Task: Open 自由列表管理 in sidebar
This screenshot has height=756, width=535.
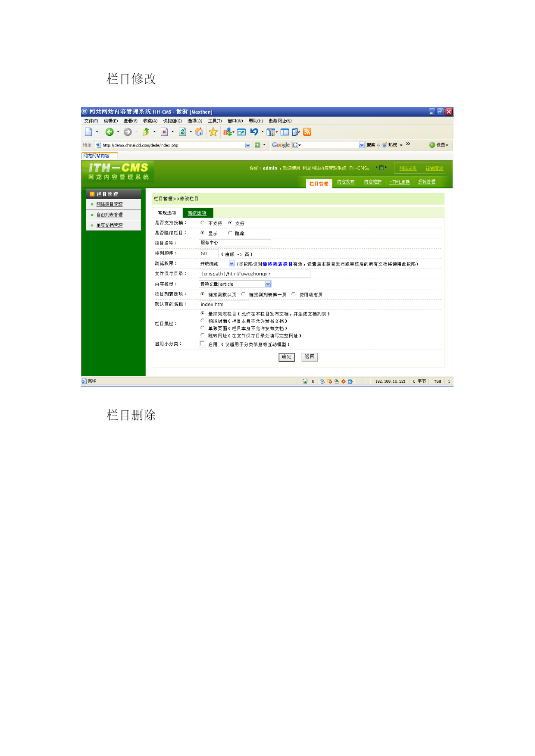Action: coord(110,215)
